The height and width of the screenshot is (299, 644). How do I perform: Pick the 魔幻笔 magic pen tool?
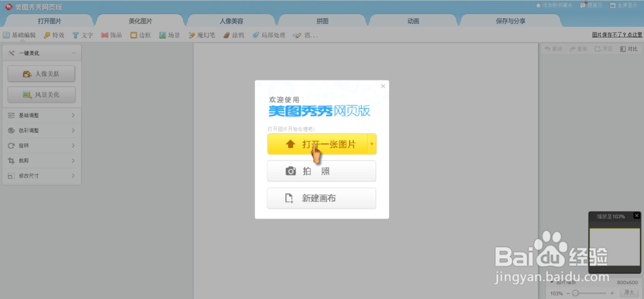202,35
